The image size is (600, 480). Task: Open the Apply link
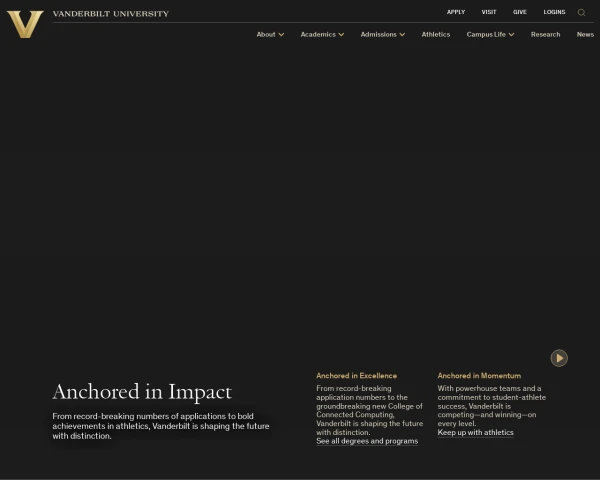click(x=456, y=12)
